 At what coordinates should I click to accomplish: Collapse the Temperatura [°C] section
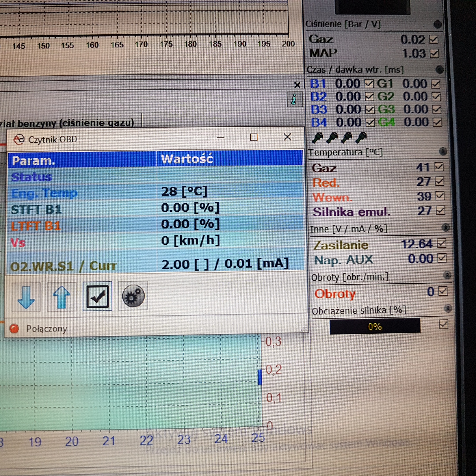(x=443, y=151)
